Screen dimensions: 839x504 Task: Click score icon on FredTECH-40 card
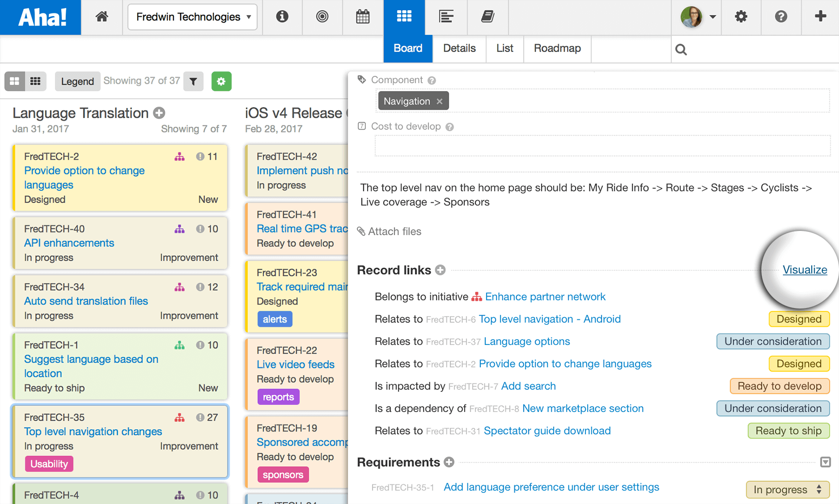[x=200, y=229]
